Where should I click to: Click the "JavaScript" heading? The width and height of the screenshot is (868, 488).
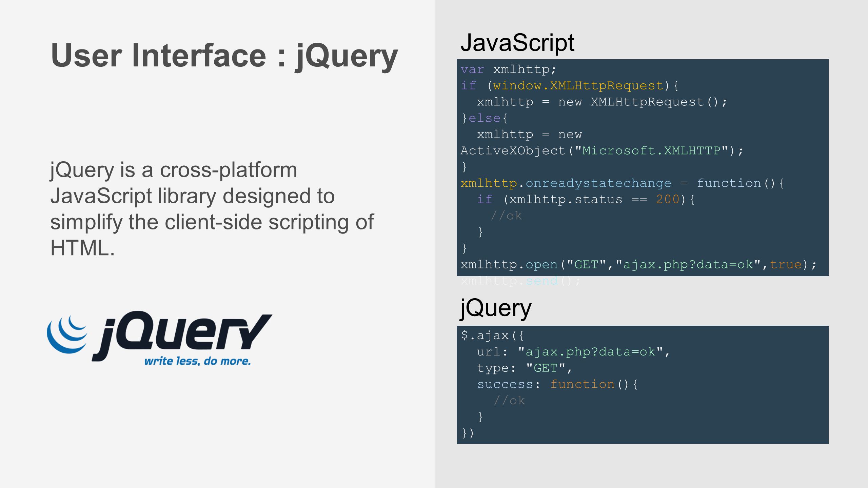click(517, 43)
